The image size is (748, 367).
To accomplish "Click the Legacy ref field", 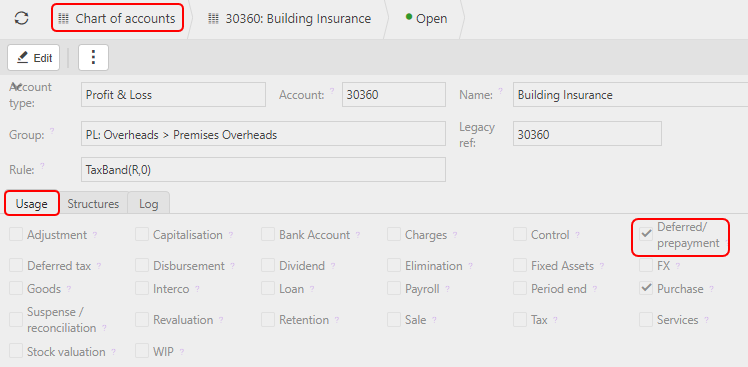I will [587, 135].
